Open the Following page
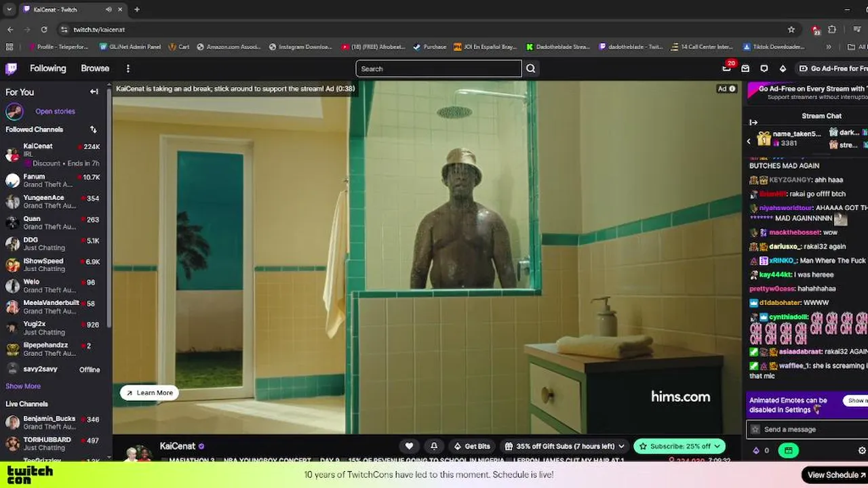This screenshot has width=868, height=488. (47, 68)
